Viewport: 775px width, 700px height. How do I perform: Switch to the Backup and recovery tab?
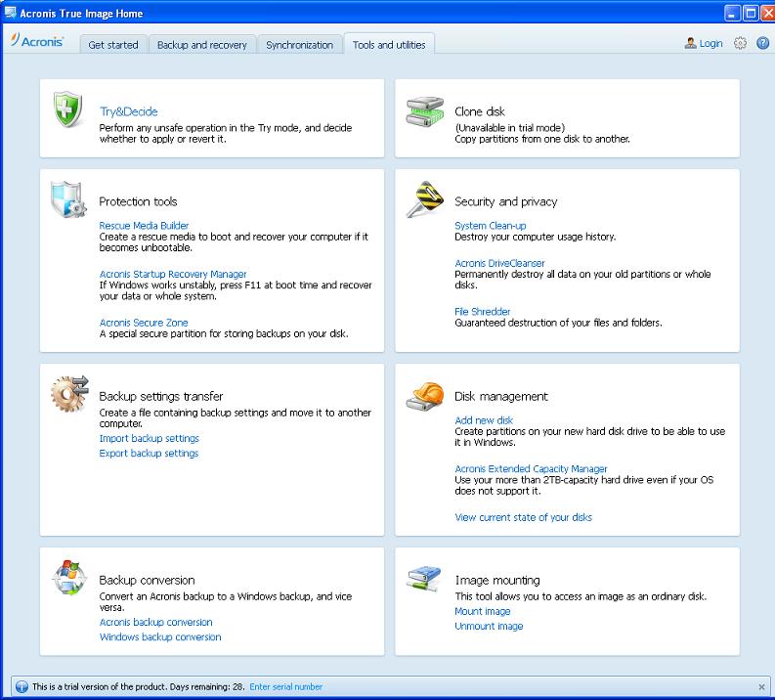202,45
